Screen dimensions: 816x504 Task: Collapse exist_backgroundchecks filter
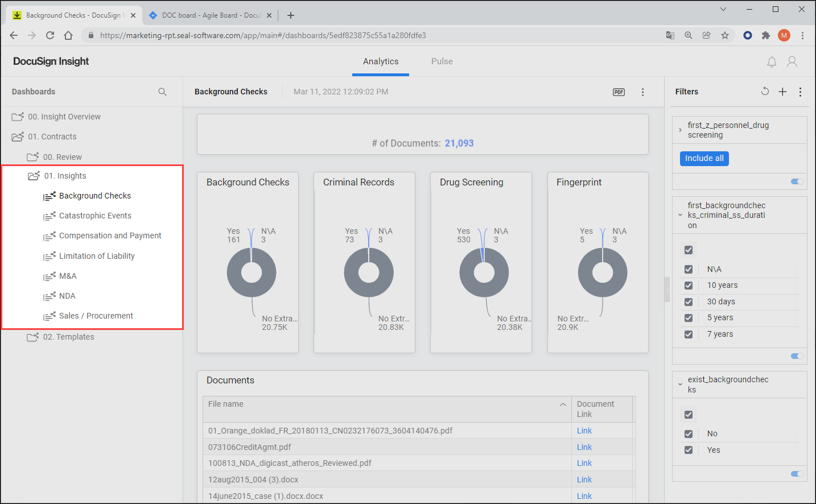click(x=680, y=385)
